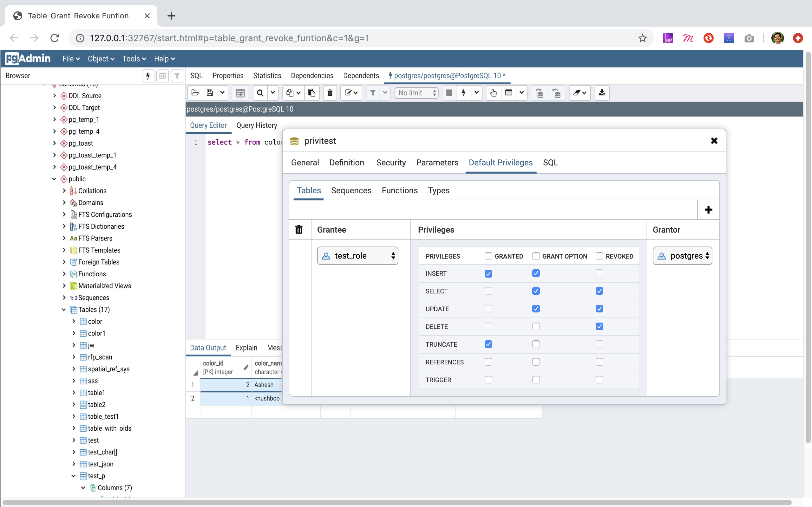Switch to the Security tab
This screenshot has width=812, height=507.
(x=391, y=163)
